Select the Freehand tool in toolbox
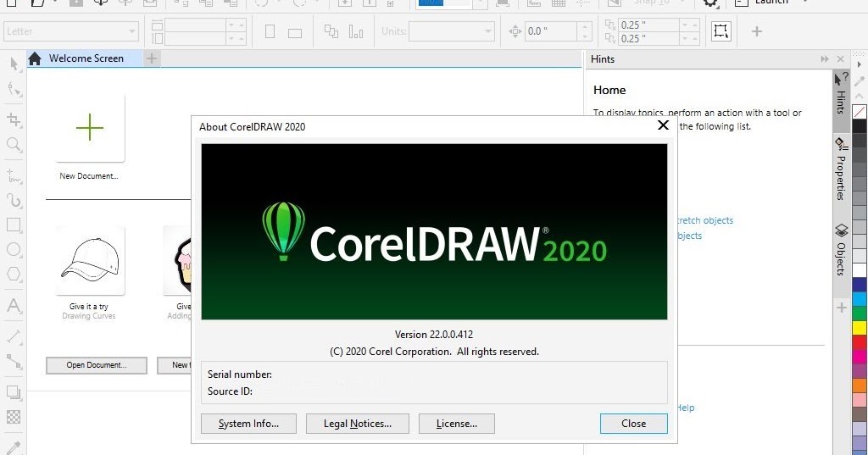This screenshot has height=455, width=868. point(14,176)
